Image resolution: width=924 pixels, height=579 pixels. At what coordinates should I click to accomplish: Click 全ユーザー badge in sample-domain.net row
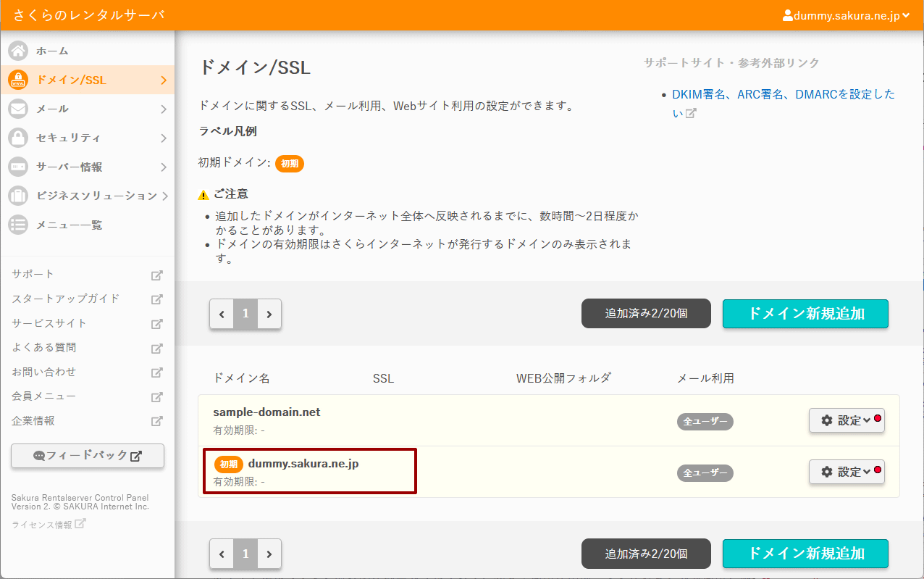pyautogui.click(x=705, y=421)
